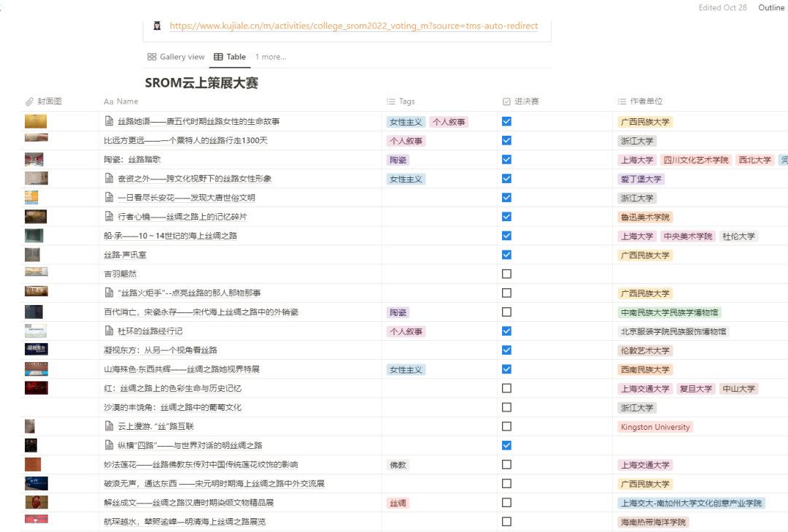Expand the "1 more..." views list

tap(270, 57)
